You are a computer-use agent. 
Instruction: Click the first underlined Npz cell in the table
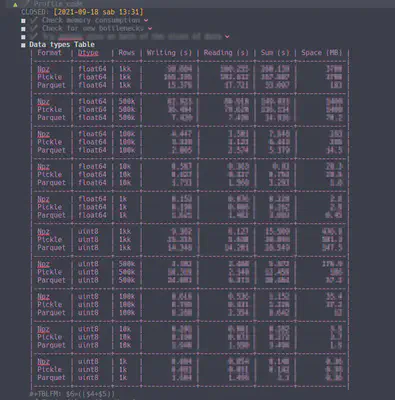pos(44,69)
